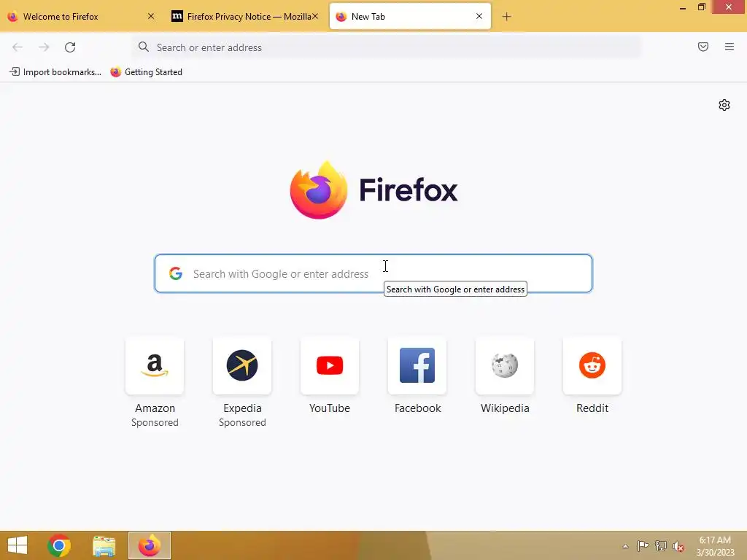Screen dimensions: 747x560
Task: Open the YouTube shortcut tile
Action: coord(330,366)
